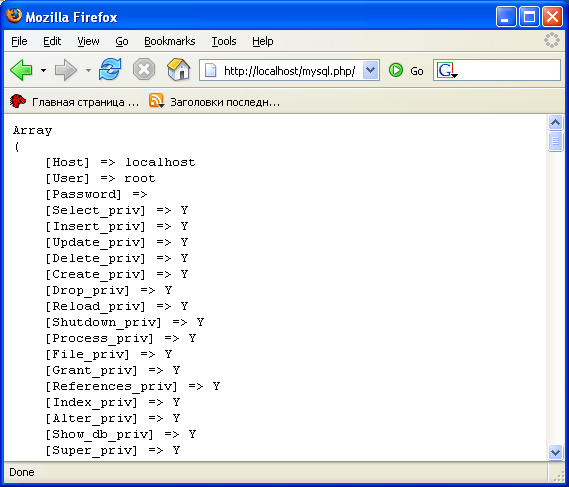The height and width of the screenshot is (487, 569).
Task: Open the Back history dropdown arrow
Action: coord(43,70)
